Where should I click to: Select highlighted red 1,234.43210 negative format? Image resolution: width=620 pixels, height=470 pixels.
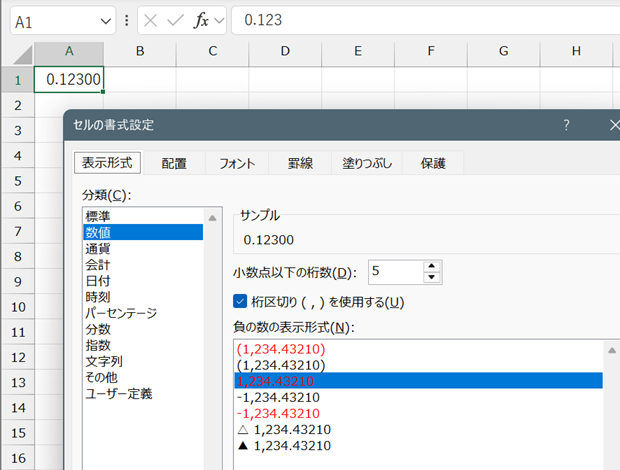418,381
